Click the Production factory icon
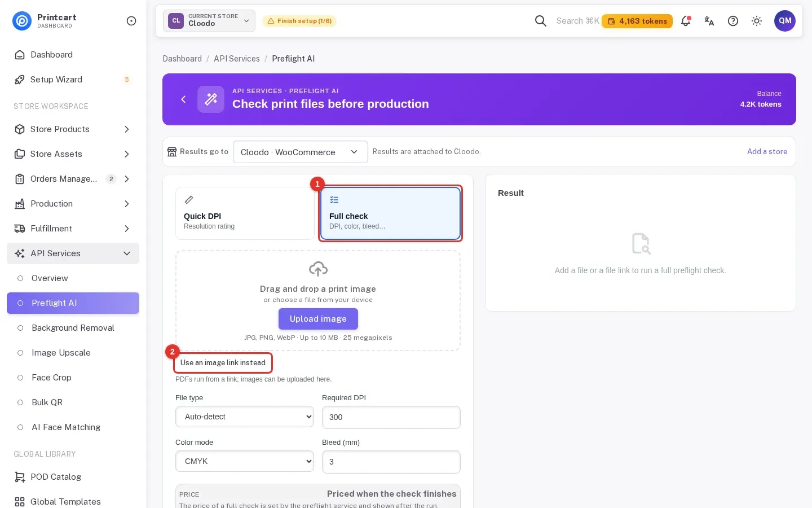This screenshot has width=812, height=508. pos(20,204)
